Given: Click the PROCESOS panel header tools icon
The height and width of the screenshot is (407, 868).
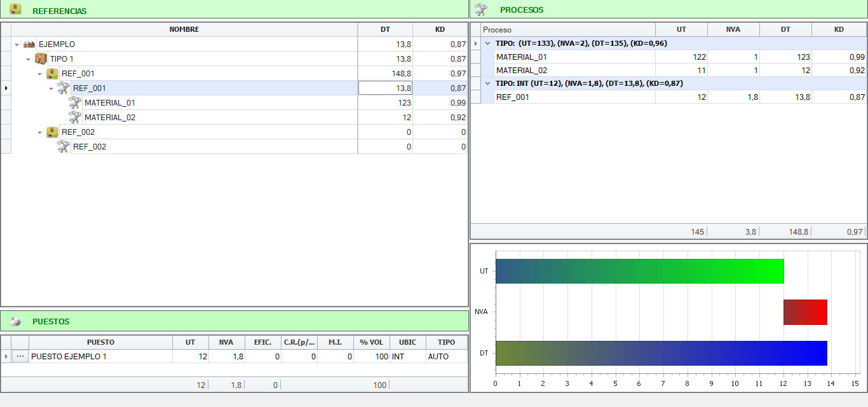Looking at the screenshot, I should tap(481, 10).
